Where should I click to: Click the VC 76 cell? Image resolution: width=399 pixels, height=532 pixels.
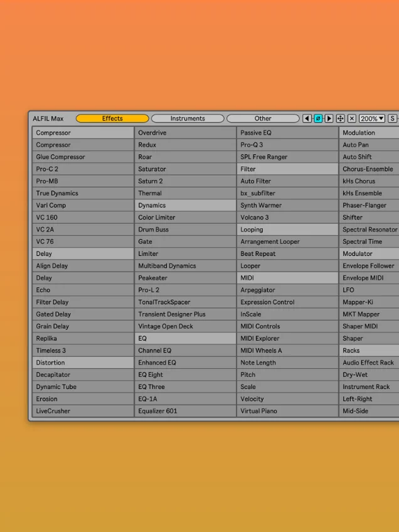pyautogui.click(x=83, y=242)
